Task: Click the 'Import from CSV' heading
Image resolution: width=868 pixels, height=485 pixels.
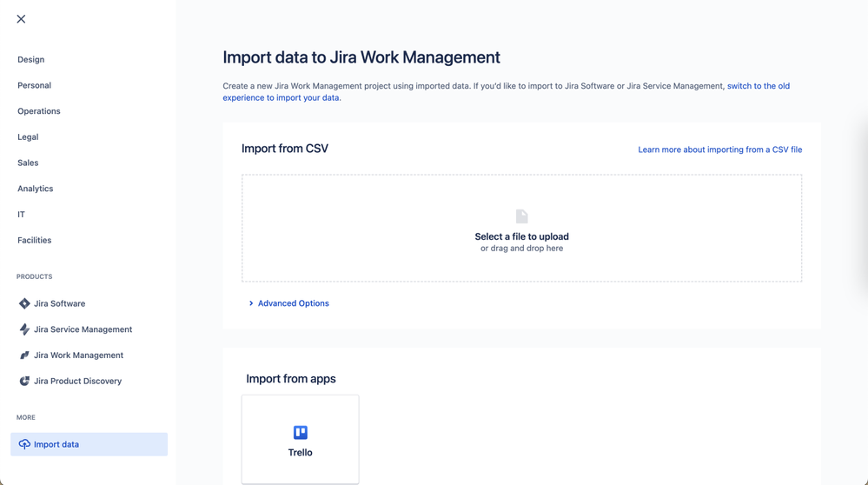Action: coord(284,149)
